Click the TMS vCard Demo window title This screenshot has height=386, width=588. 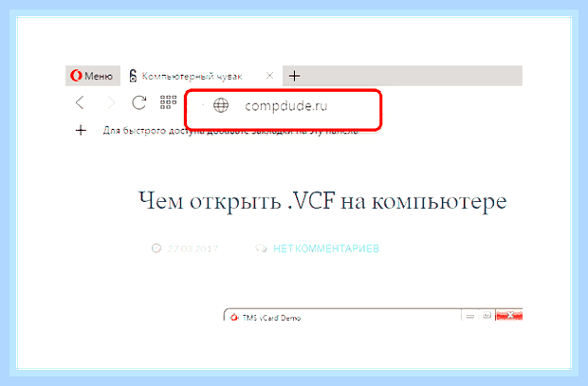pyautogui.click(x=271, y=318)
